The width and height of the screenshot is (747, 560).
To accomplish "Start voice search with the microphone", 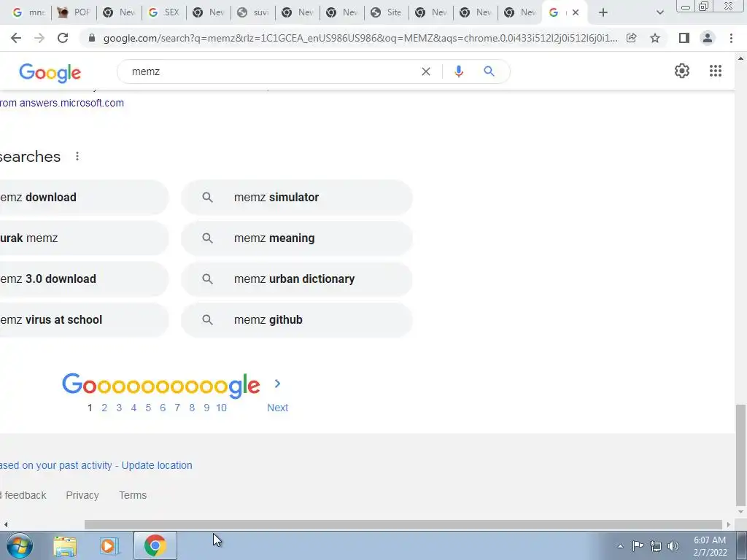I will tap(459, 71).
